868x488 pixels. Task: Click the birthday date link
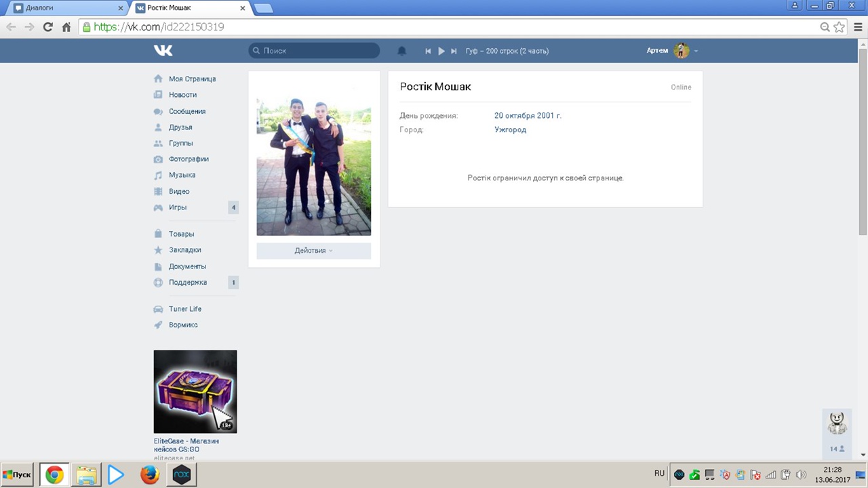click(528, 115)
